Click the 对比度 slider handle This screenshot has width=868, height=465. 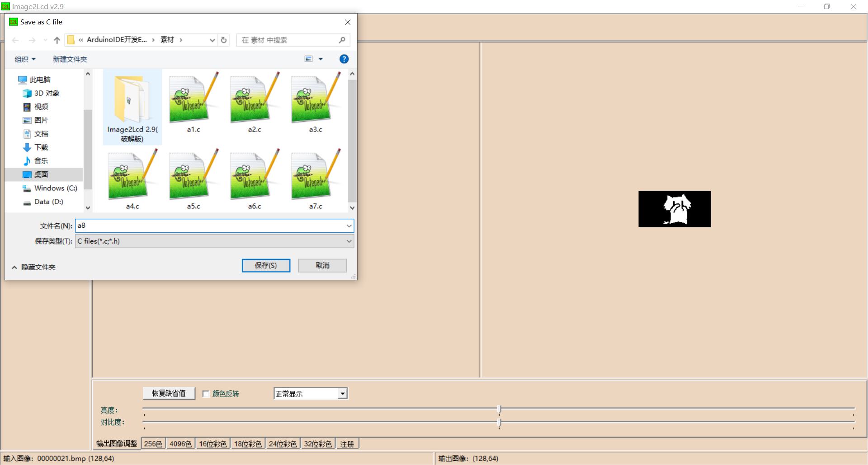pos(499,422)
